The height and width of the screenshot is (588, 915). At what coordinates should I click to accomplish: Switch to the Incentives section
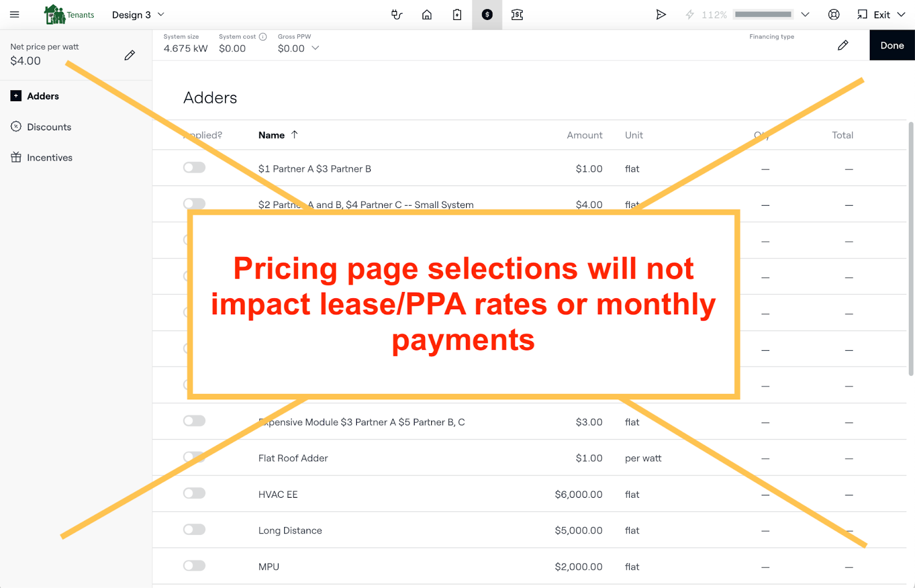(x=49, y=158)
